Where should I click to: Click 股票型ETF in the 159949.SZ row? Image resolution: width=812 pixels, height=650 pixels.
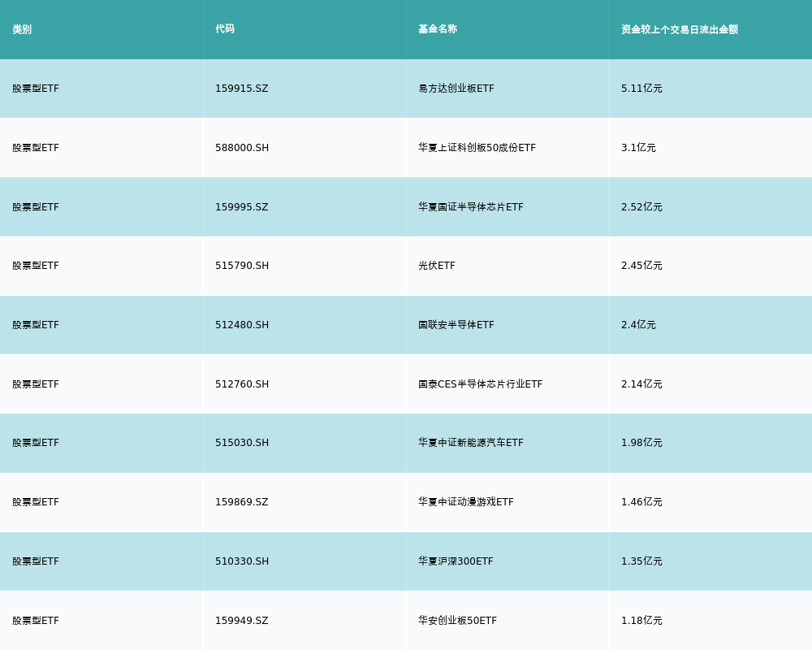pos(36,621)
